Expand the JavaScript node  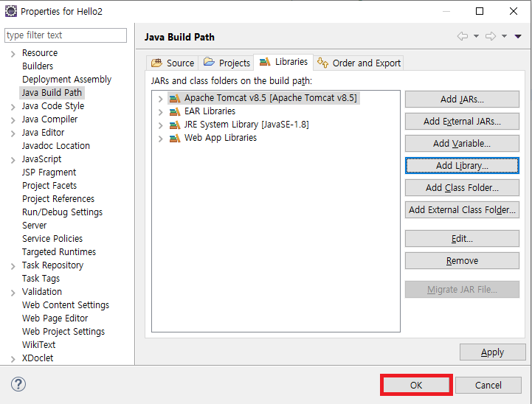tap(13, 160)
